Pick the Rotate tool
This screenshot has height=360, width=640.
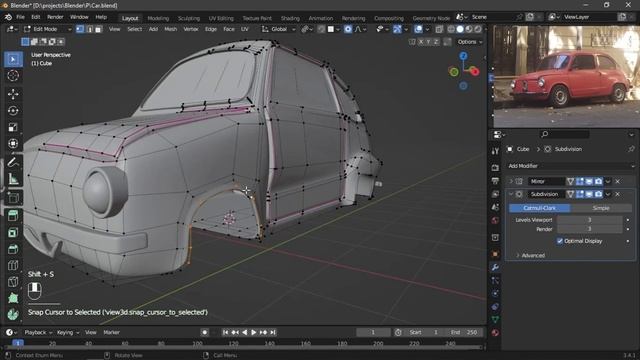[x=13, y=111]
